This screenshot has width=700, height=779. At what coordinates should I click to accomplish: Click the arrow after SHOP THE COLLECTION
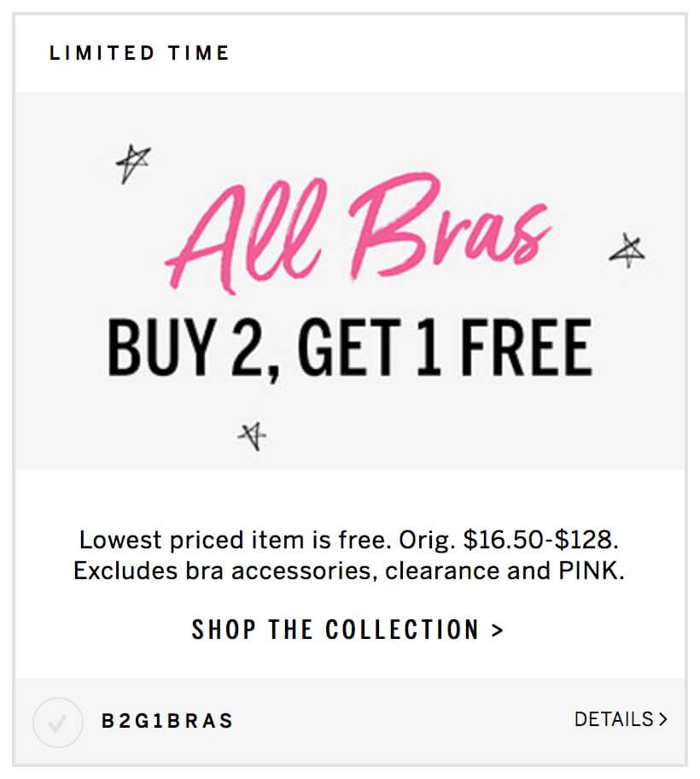coord(498,630)
